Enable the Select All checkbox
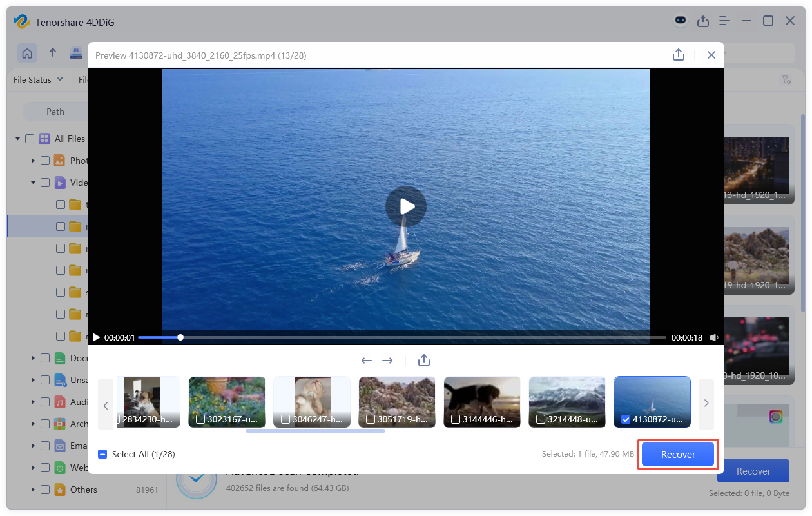This screenshot has width=812, height=516. click(x=102, y=454)
